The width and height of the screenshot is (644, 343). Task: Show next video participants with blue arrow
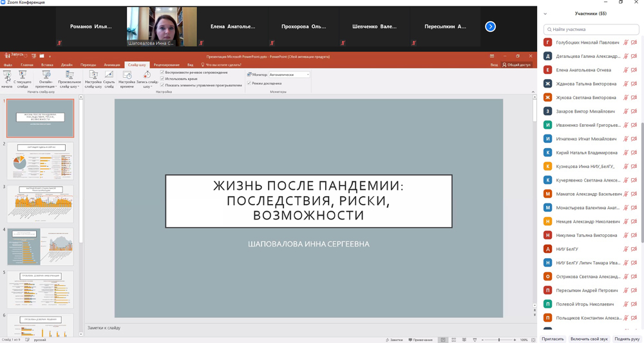pos(490,26)
